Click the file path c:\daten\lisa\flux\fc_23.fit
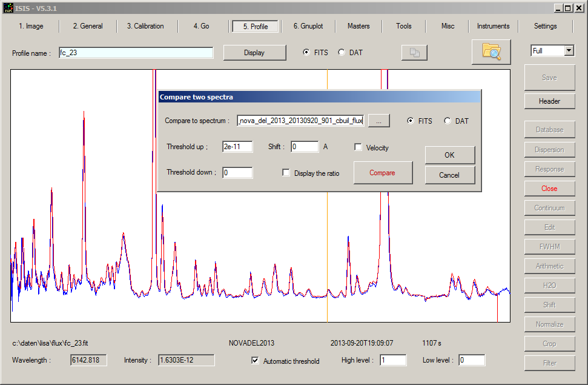The image size is (588, 385). click(x=50, y=343)
